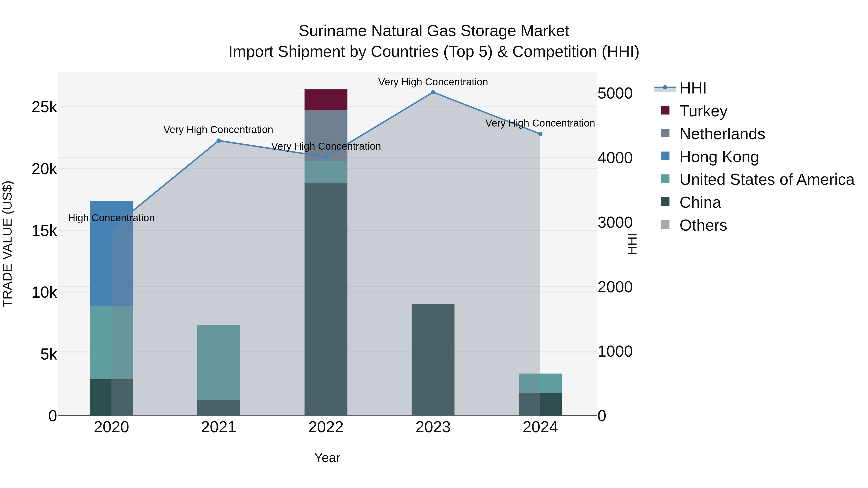Click the 2022 x-axis label

pos(326,427)
